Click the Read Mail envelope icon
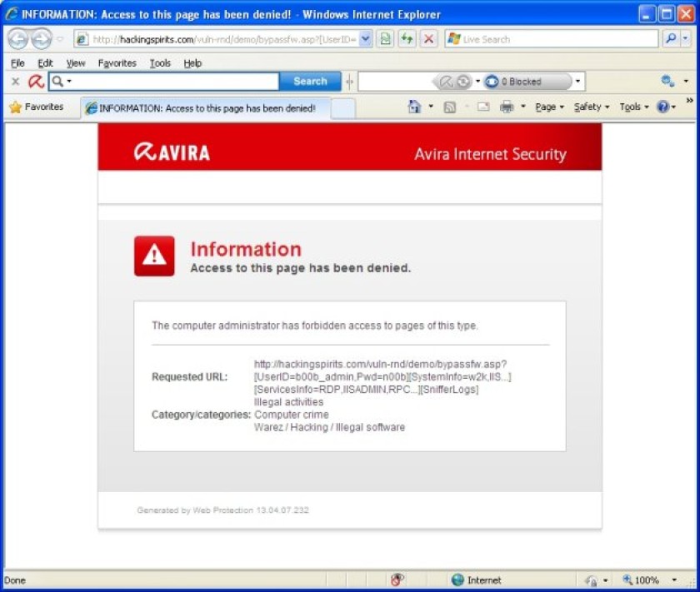700x592 pixels. coord(483,107)
